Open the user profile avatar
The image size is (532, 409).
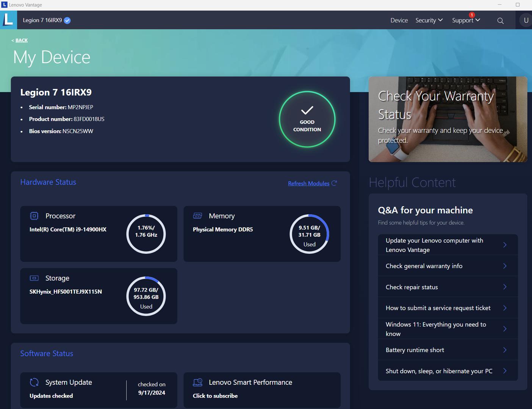point(526,20)
